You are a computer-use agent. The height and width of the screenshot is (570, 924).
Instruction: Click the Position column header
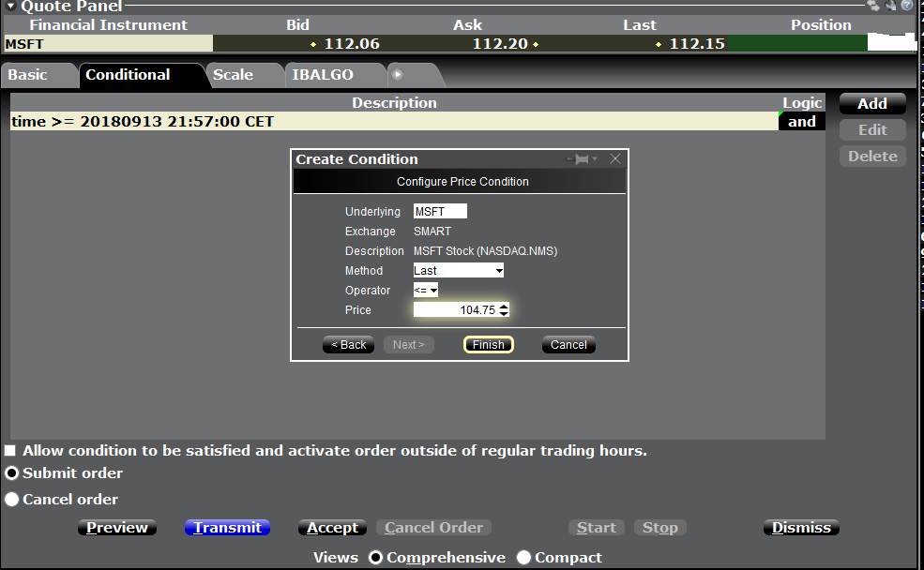pyautogui.click(x=821, y=24)
